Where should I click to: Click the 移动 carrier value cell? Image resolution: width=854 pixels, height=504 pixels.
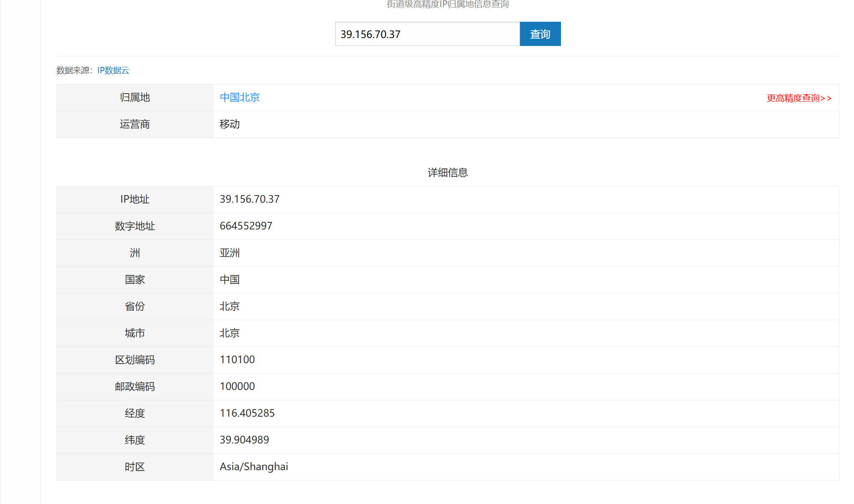click(x=230, y=124)
